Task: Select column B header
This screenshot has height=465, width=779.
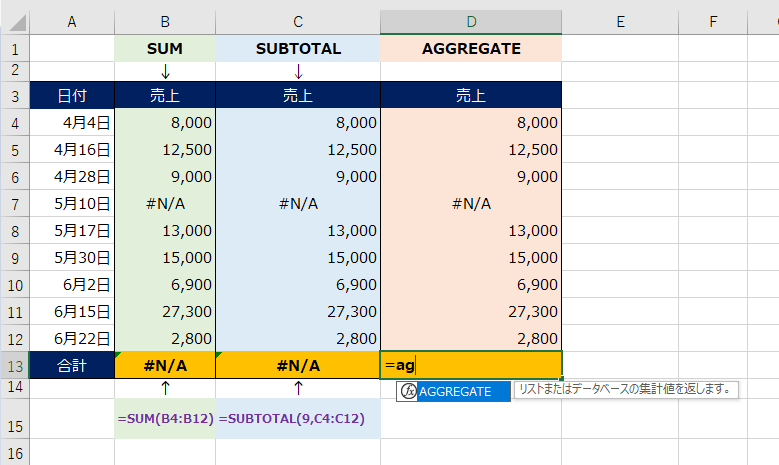Action: 165,22
